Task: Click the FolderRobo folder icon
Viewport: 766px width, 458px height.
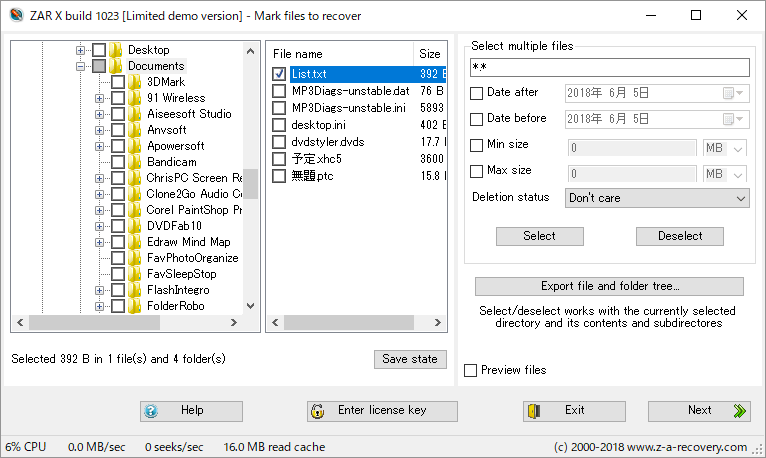Action: [x=135, y=306]
